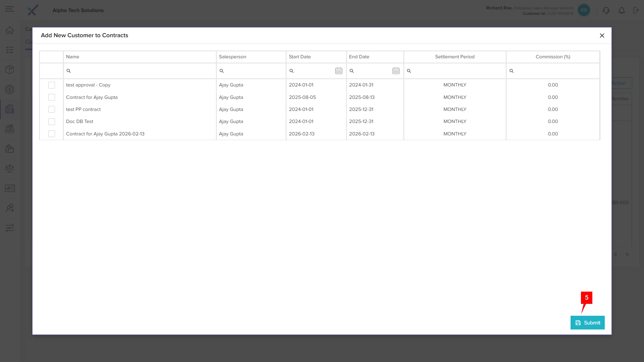This screenshot has height=362, width=644.
Task: Open the notifications bell
Action: [622, 10]
